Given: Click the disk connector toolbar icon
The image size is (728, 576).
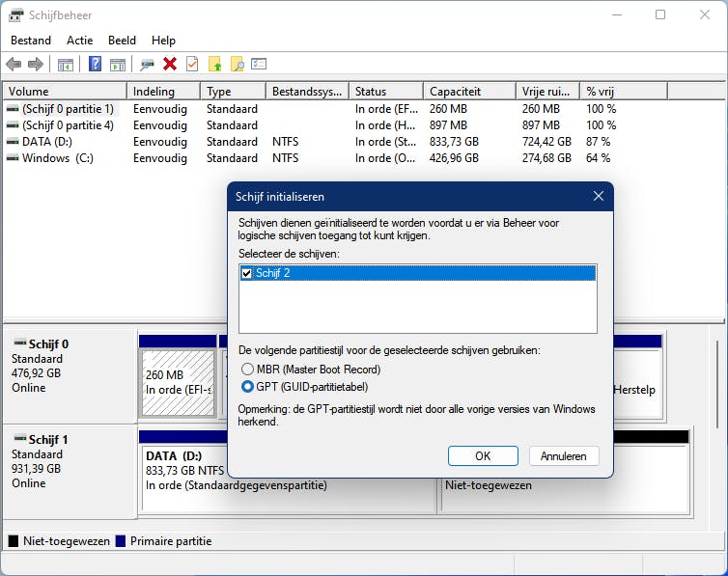Looking at the screenshot, I should [x=147, y=65].
